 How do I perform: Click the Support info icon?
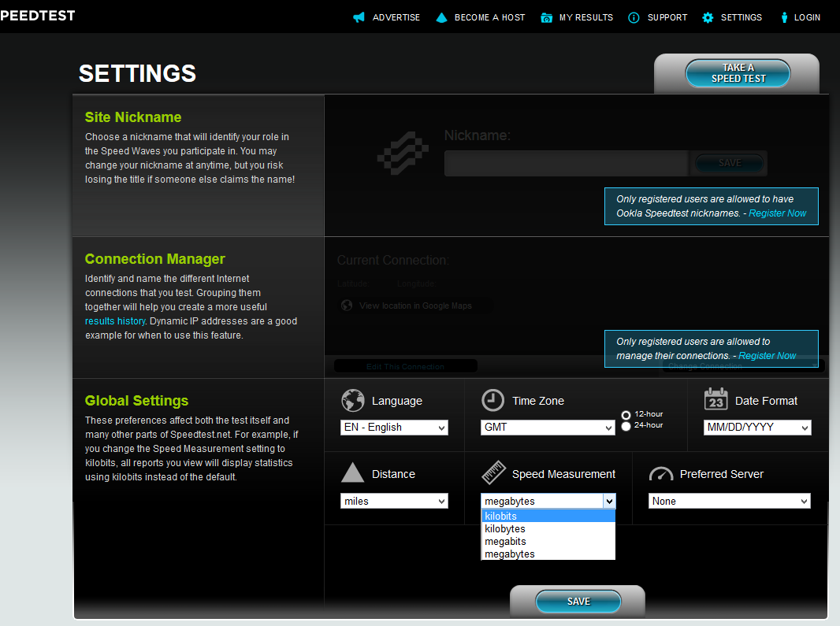pyautogui.click(x=634, y=17)
